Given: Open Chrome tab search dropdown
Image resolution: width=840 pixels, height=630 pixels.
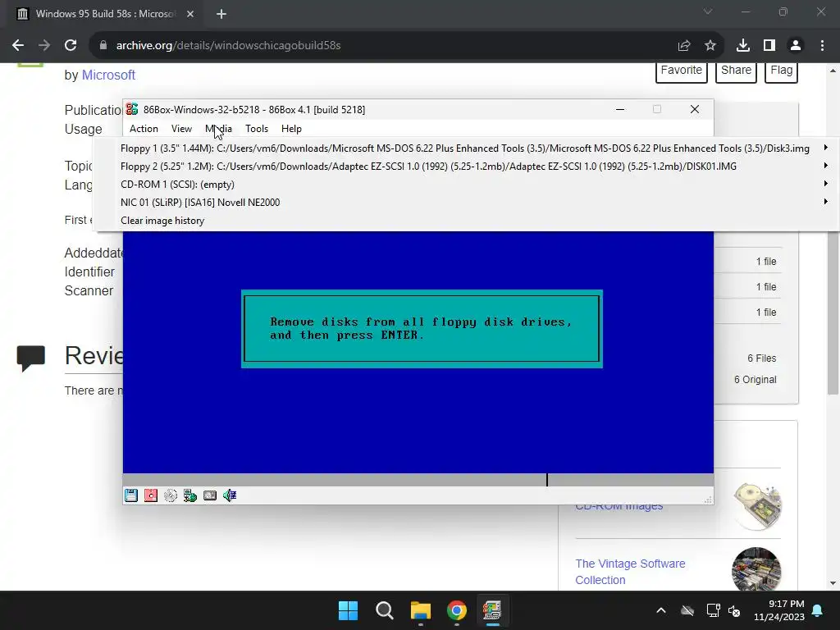Looking at the screenshot, I should (x=708, y=11).
